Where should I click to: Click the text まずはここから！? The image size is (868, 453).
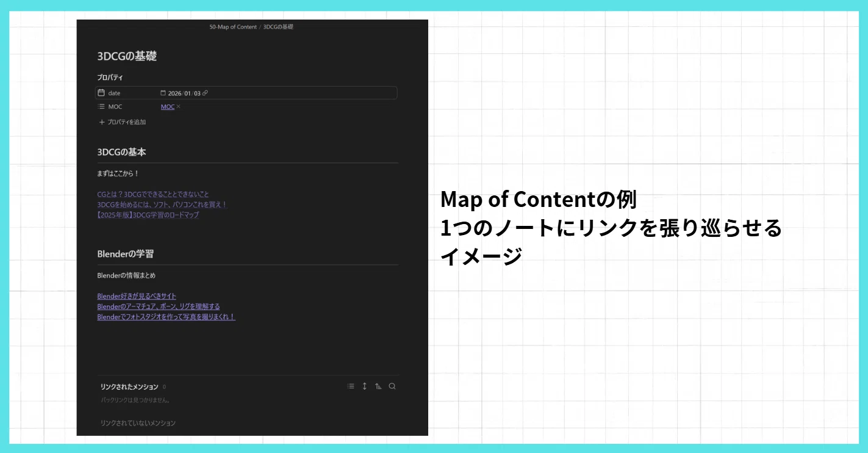pyautogui.click(x=118, y=173)
